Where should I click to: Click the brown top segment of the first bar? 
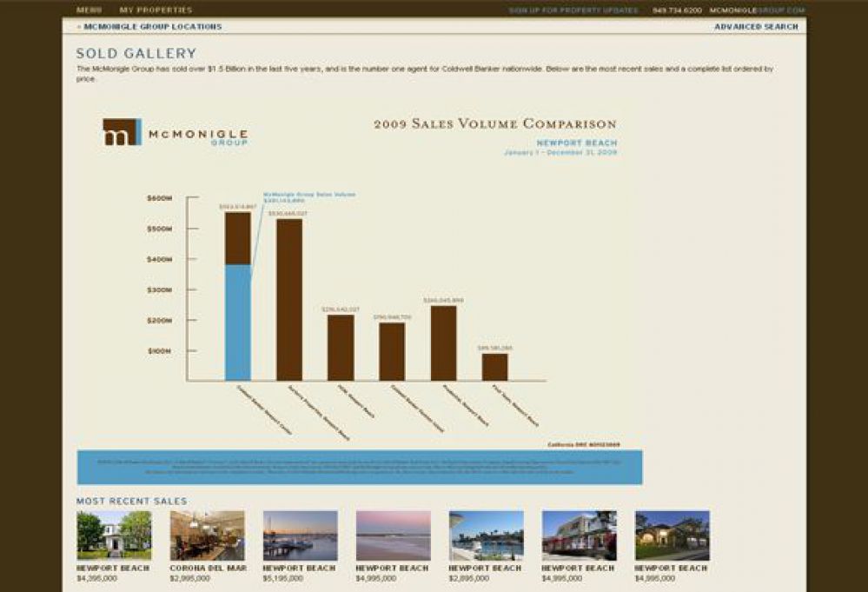[238, 238]
